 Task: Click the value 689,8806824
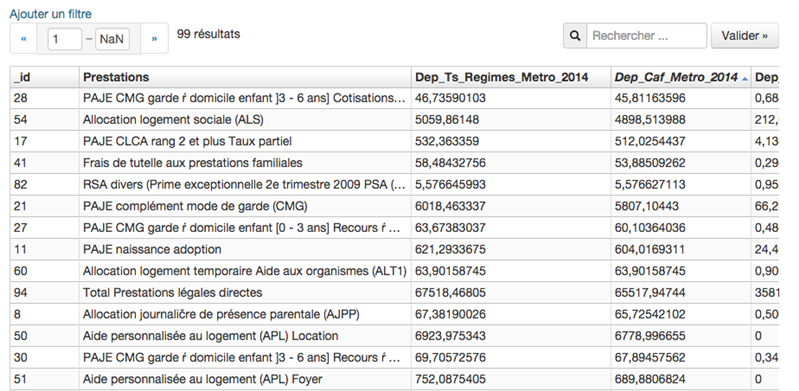tap(650, 380)
